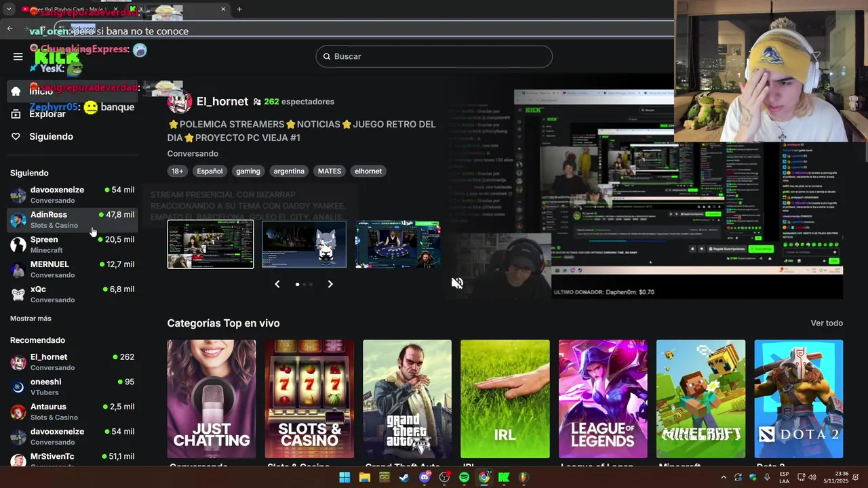Select the 18+ tag
Image resolution: width=868 pixels, height=488 pixels.
pyautogui.click(x=177, y=171)
